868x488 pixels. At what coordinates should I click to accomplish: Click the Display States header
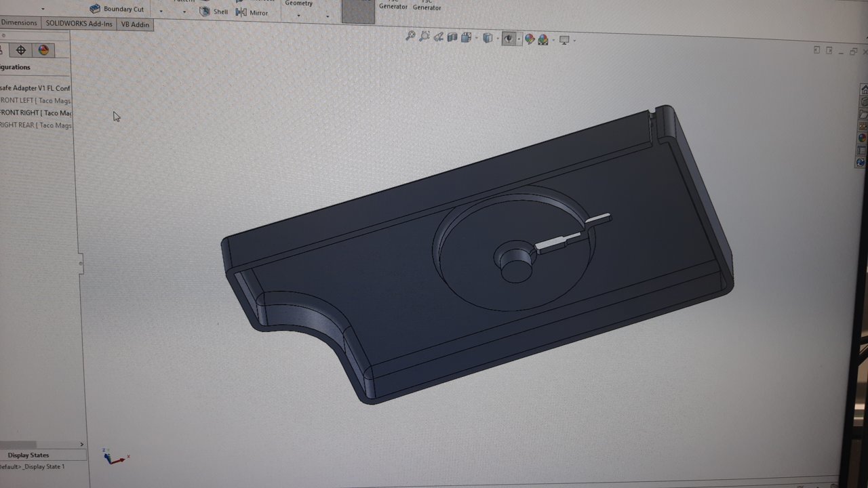[x=28, y=455]
